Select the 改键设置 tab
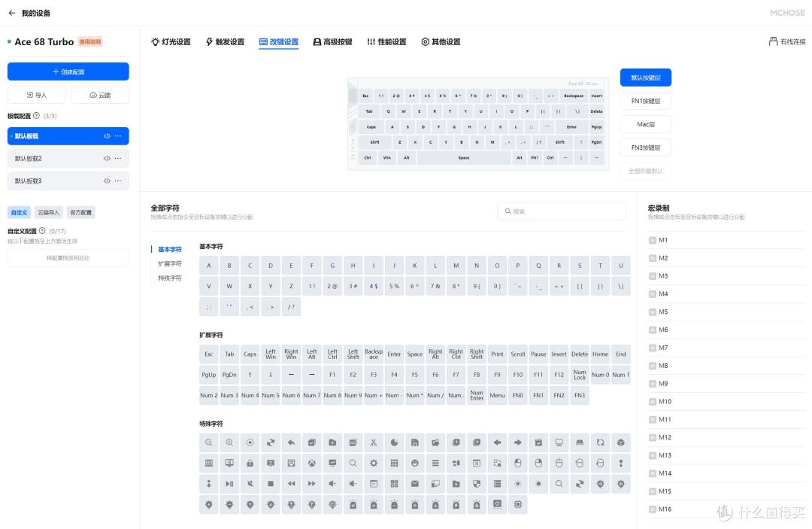This screenshot has width=812, height=529. tap(279, 41)
